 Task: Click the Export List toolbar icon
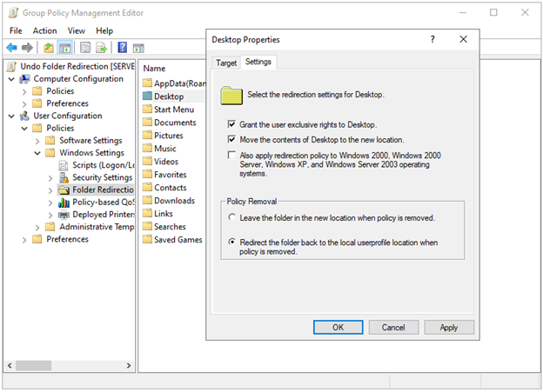101,47
